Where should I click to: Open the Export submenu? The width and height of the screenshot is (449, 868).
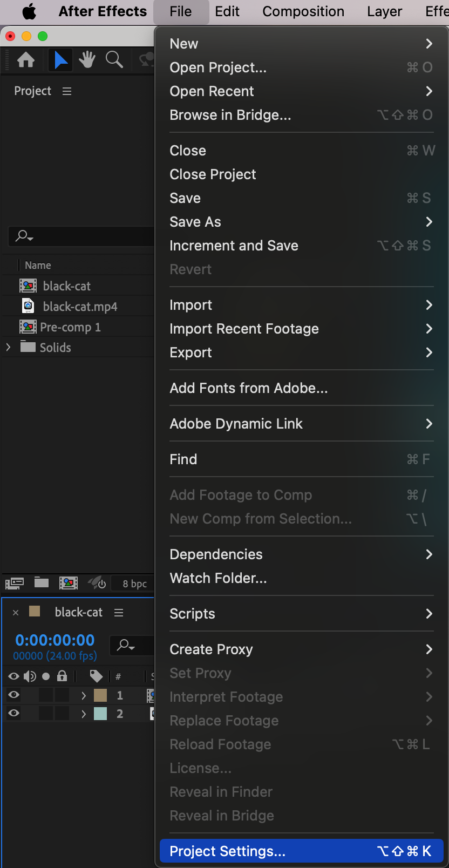[x=302, y=352]
